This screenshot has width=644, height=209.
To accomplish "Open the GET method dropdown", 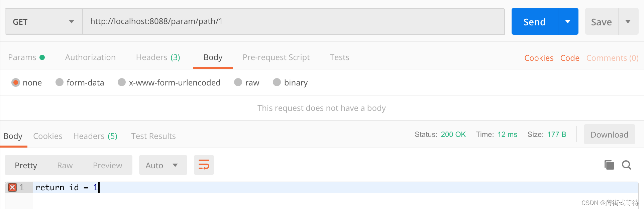I will point(43,22).
